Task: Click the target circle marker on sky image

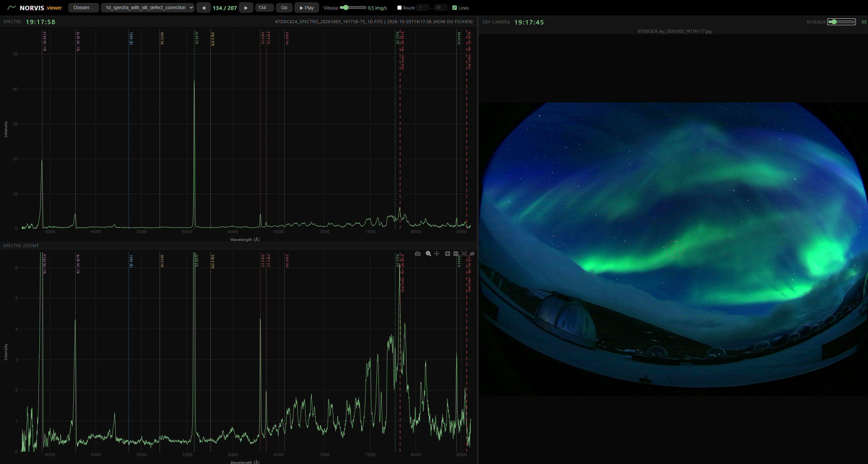Action: (674, 249)
